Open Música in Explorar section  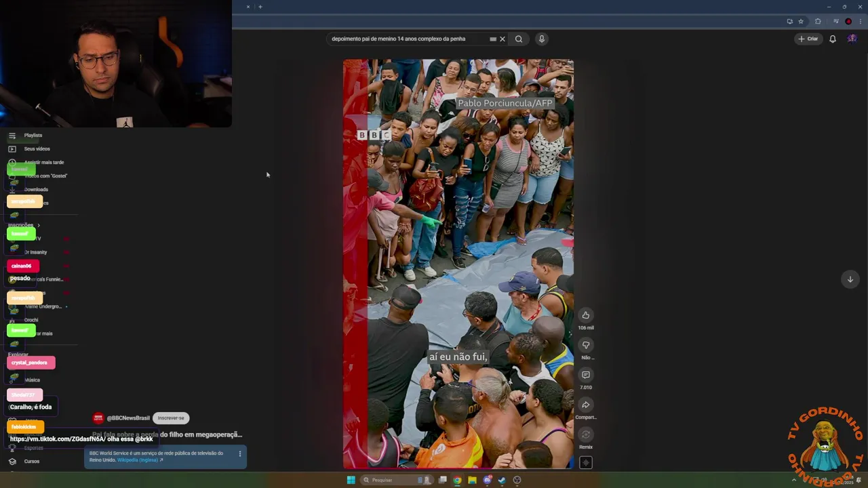[32, 380]
